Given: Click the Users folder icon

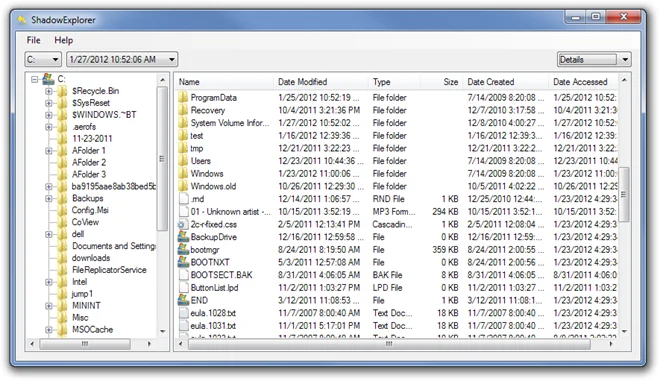Looking at the screenshot, I should 183,161.
